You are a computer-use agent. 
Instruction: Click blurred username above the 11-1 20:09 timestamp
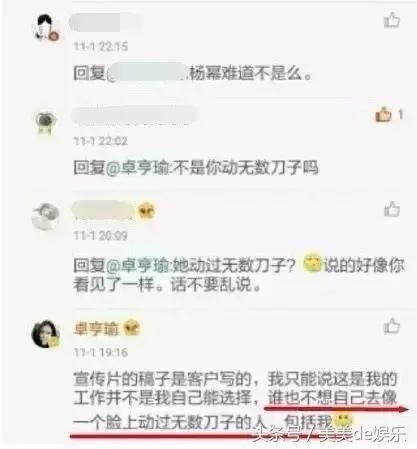[103, 210]
